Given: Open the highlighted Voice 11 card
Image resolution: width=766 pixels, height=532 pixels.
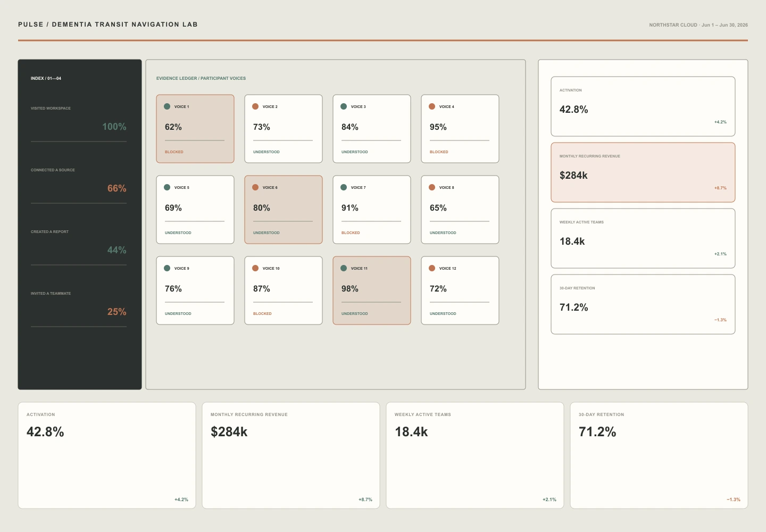Looking at the screenshot, I should point(372,290).
